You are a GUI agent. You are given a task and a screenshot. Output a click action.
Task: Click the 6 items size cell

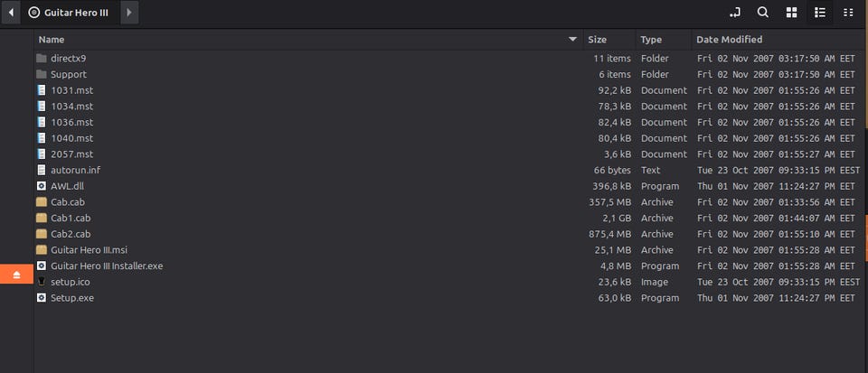pos(615,74)
